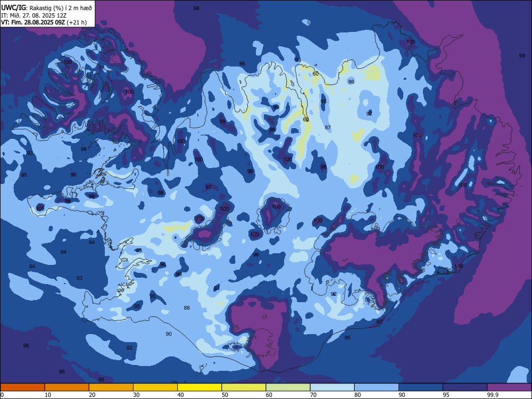Click the '87' humidity value on map

328,128
